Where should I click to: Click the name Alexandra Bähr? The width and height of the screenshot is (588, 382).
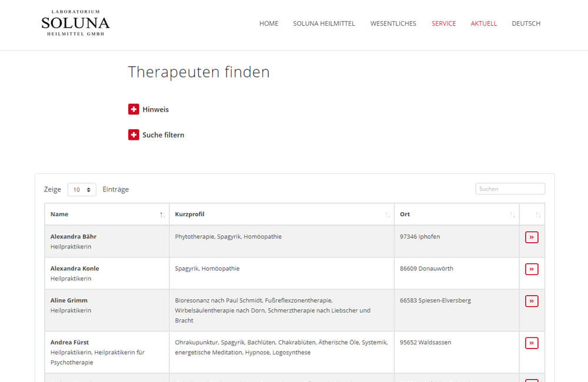tap(73, 237)
